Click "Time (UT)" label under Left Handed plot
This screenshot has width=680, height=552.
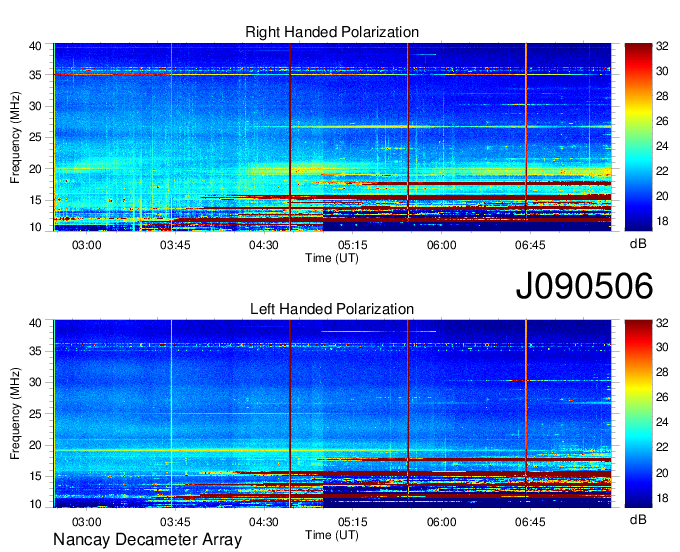(x=332, y=535)
